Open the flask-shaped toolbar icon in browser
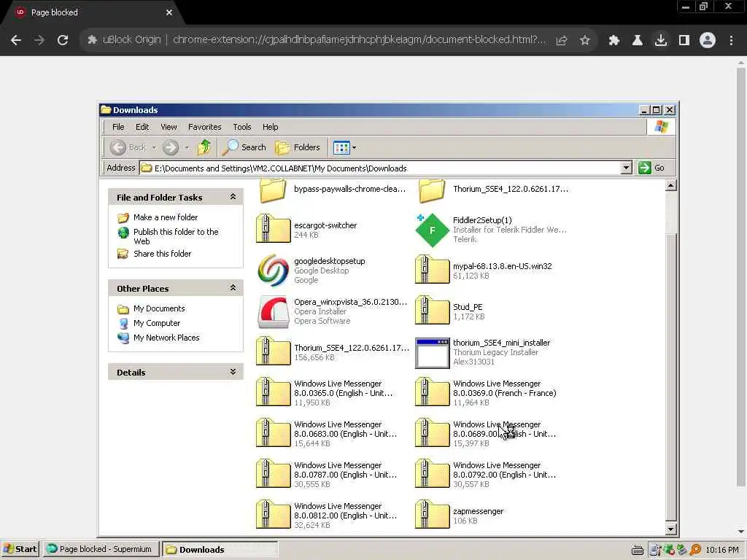Screen dimensions: 747x560 pos(637,40)
